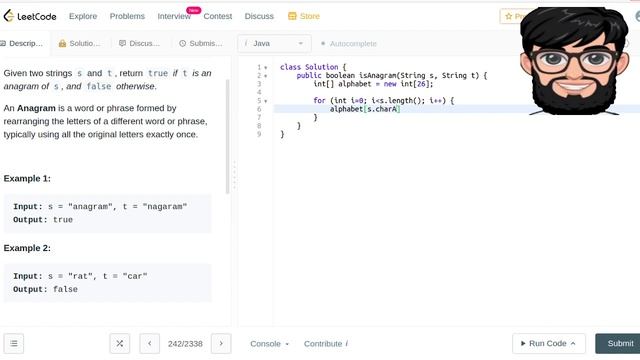Click the Run Code button

(549, 344)
